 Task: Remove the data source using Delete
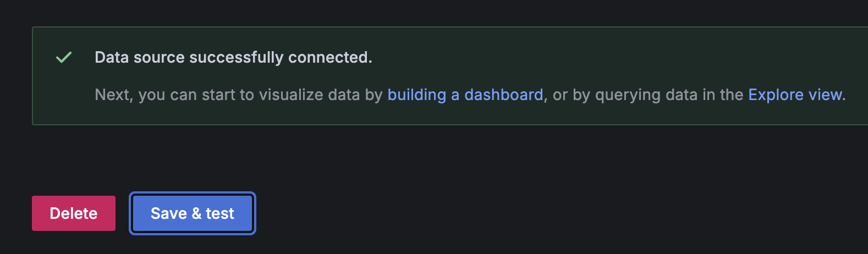click(x=74, y=213)
